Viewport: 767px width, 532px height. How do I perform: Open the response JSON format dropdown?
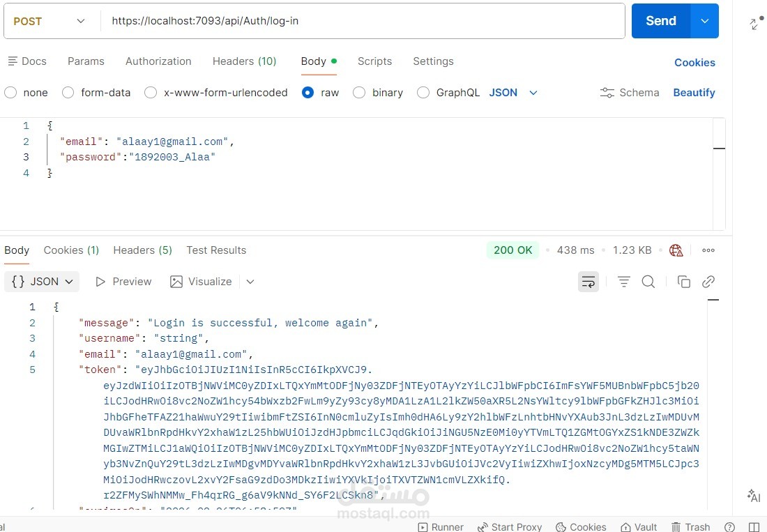click(42, 281)
